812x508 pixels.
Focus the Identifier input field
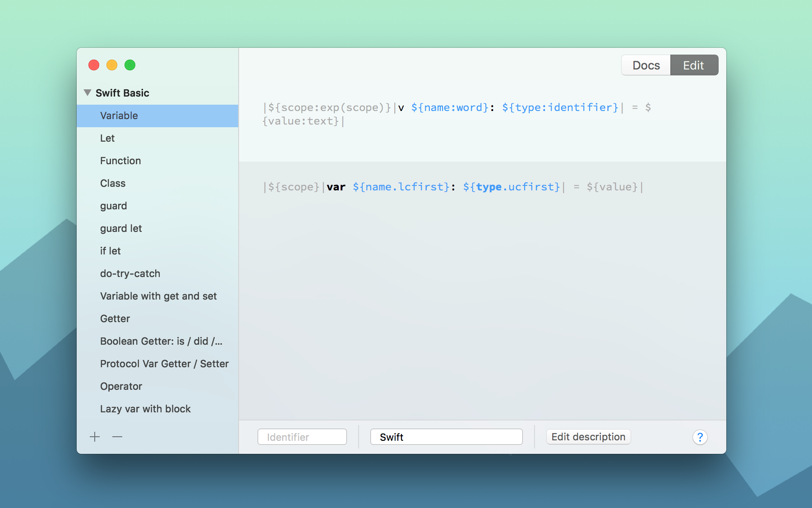point(302,437)
